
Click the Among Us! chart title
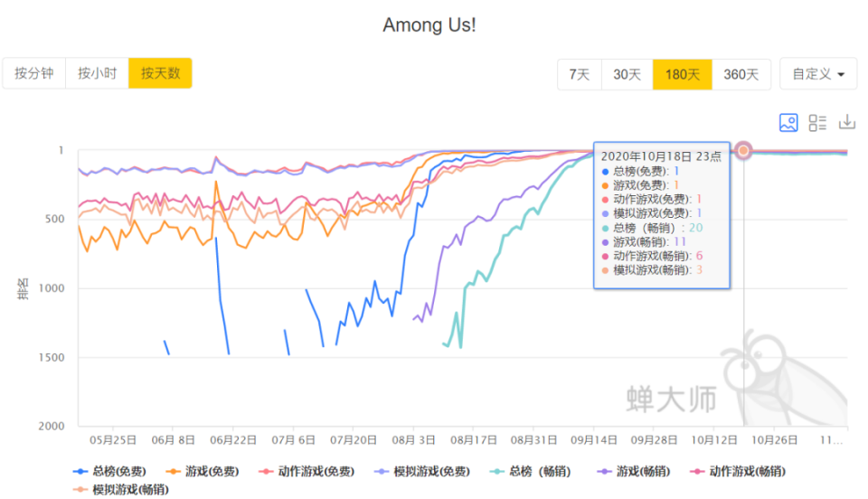(x=429, y=25)
